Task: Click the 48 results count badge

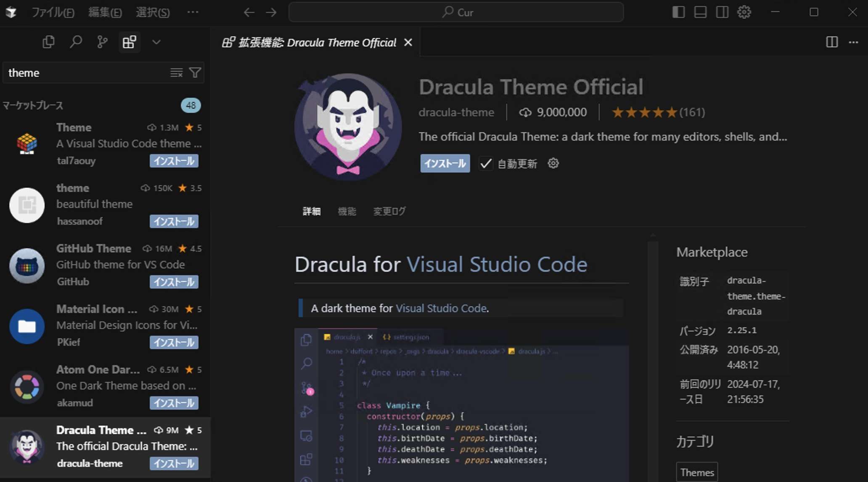Action: (x=191, y=105)
